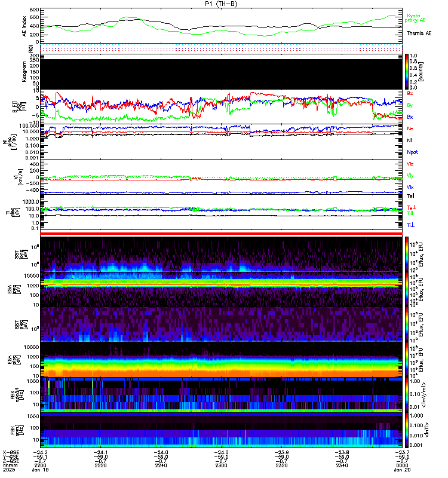Viewport: 448px width, 478px height.
Task: Select the blue Npot legend label
Action: 412,152
